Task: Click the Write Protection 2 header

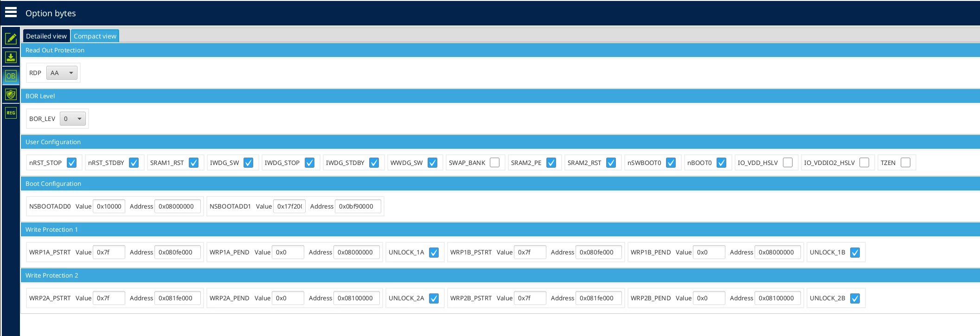Action: pos(500,275)
